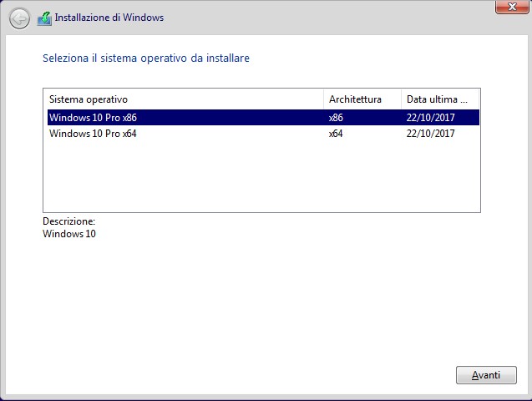Click the Seleziona il sistema operativo heading
This screenshot has width=532, height=401.
click(x=146, y=58)
